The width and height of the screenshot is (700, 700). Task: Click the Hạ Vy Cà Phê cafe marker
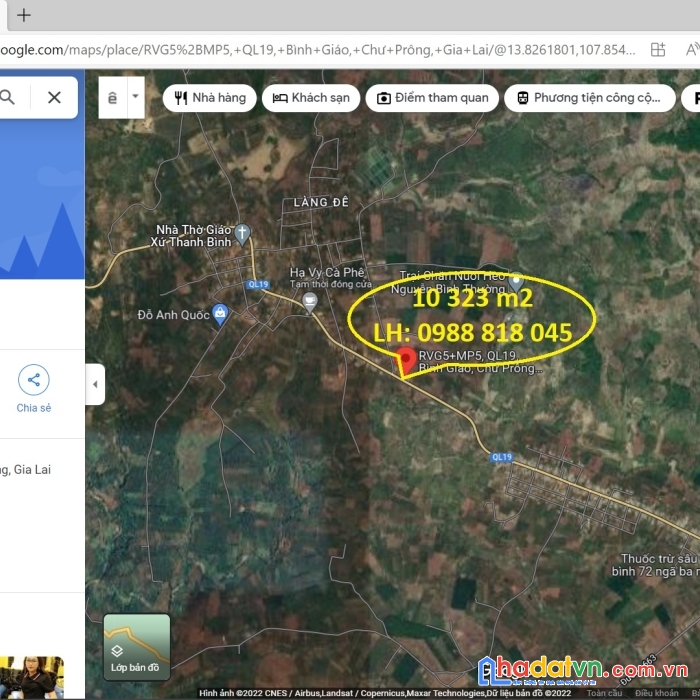(309, 303)
